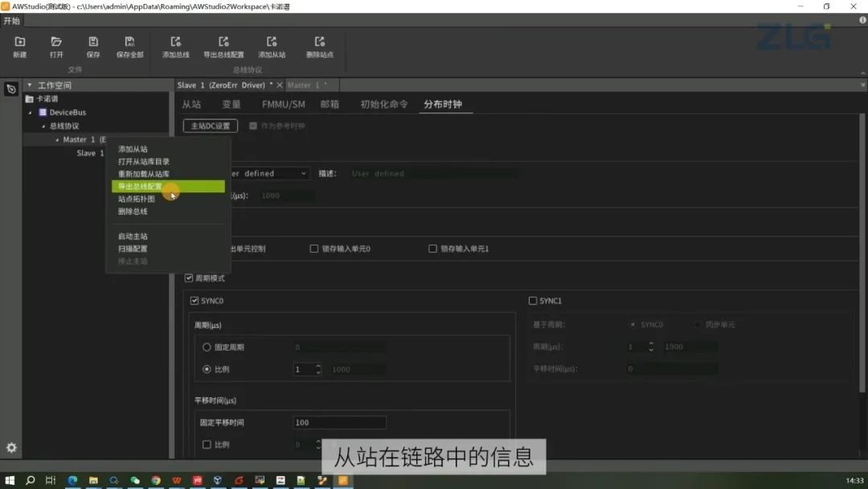Click the DeviceBus node icon
This screenshot has height=489, width=868.
[x=43, y=113]
